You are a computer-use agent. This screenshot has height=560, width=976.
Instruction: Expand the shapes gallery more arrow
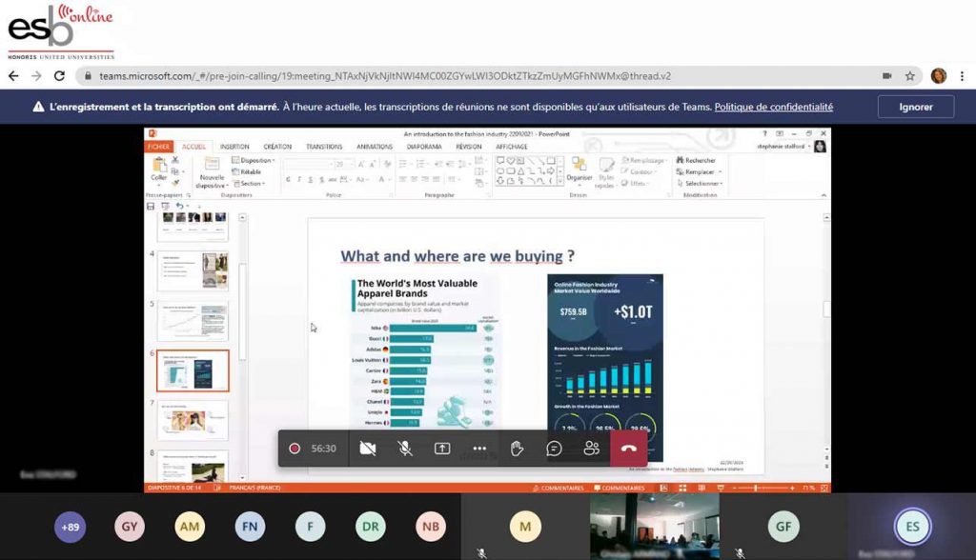point(560,181)
